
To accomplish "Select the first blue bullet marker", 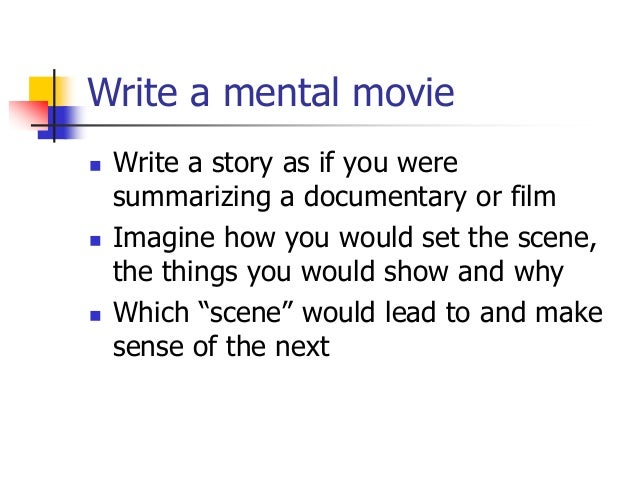I will [95, 164].
